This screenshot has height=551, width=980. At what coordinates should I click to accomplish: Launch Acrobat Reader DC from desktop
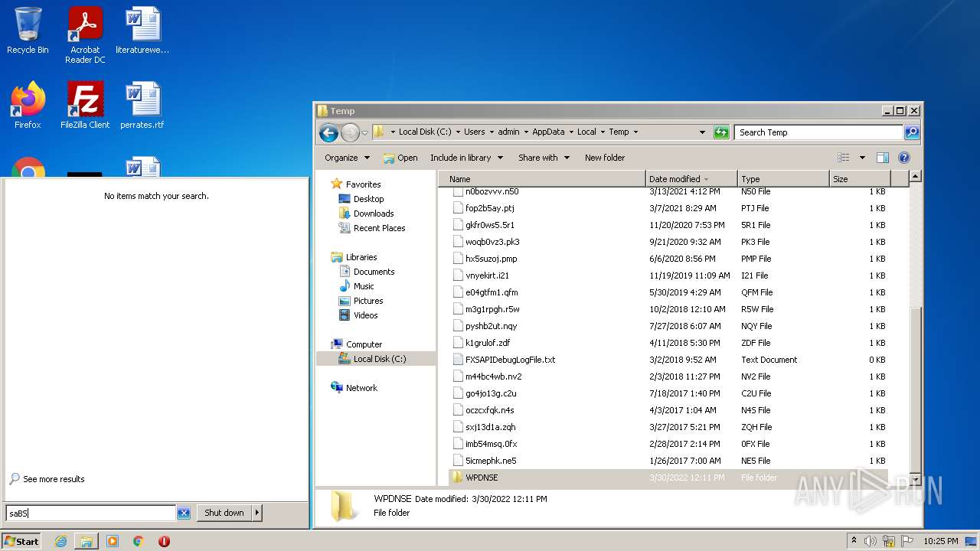pyautogui.click(x=85, y=36)
